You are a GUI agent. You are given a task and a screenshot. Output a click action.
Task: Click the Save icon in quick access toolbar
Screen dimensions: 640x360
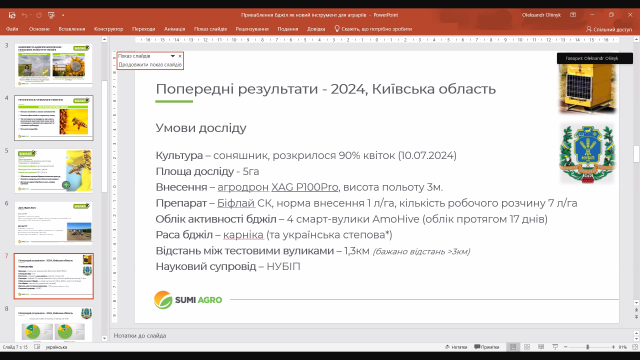12,15
